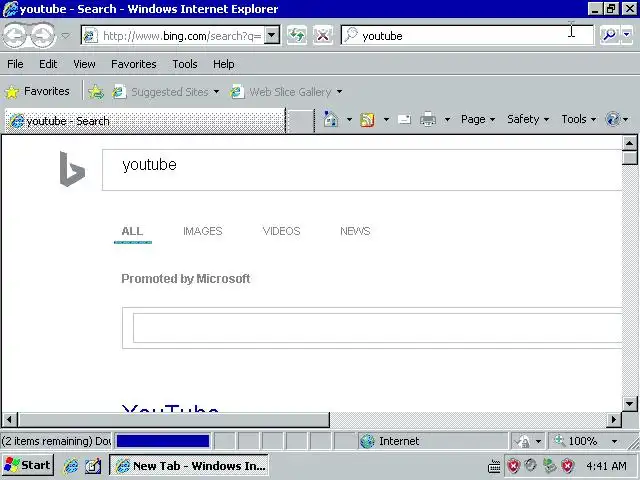Click the Windows Start button

pyautogui.click(x=28, y=465)
